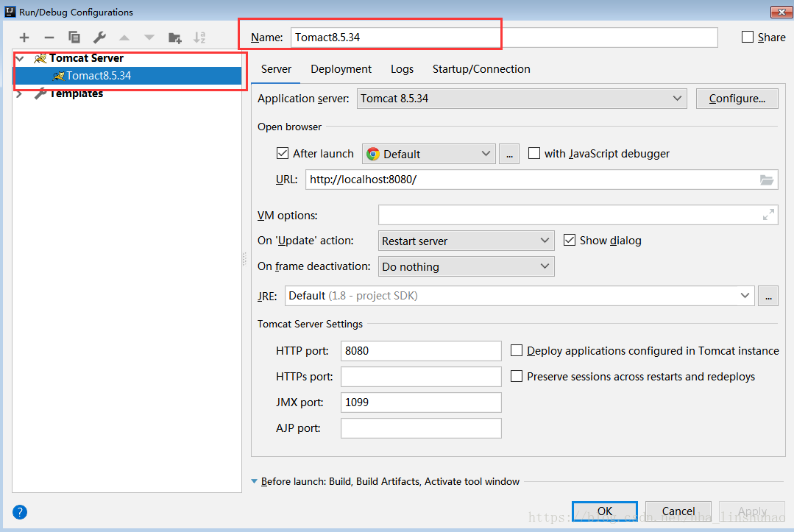The height and width of the screenshot is (532, 794).
Task: Expand the Templates tree node
Action: 19,94
